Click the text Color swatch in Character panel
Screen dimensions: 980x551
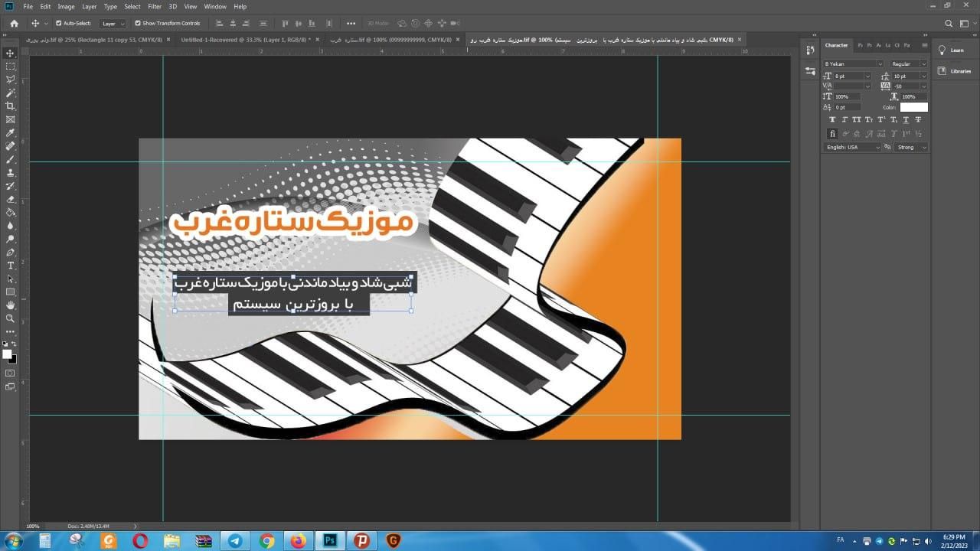pos(913,107)
